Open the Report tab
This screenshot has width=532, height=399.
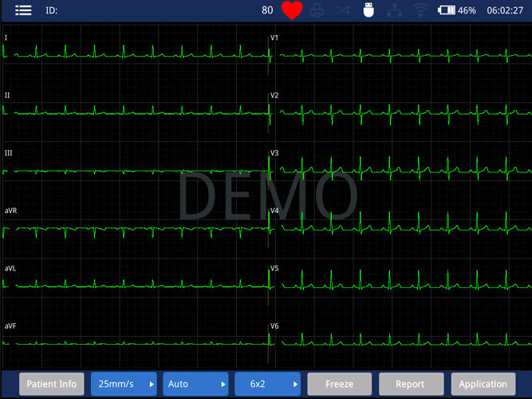pyautogui.click(x=411, y=384)
